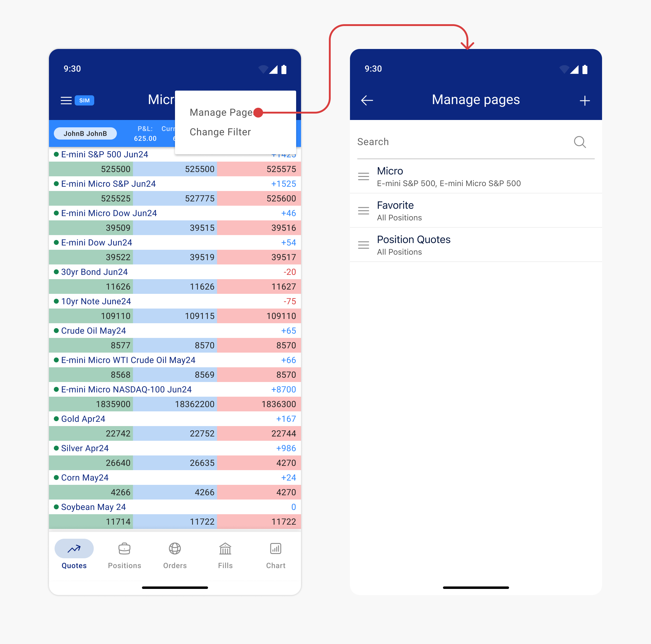Go back using the arrow on Manage pages

(367, 100)
